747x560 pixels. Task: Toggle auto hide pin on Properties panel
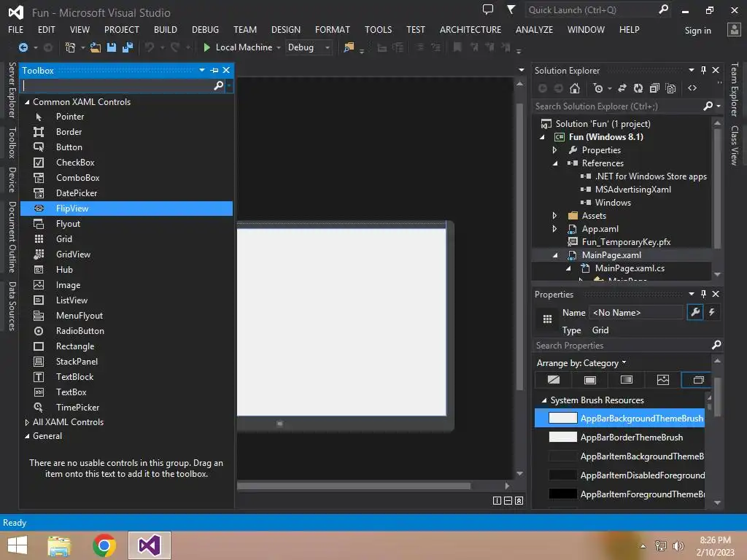(x=703, y=295)
